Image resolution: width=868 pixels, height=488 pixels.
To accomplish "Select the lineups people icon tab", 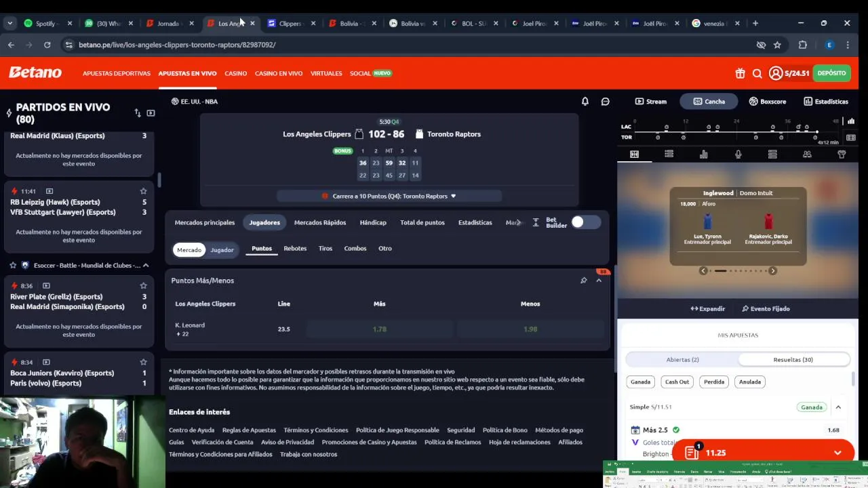I will (x=807, y=155).
